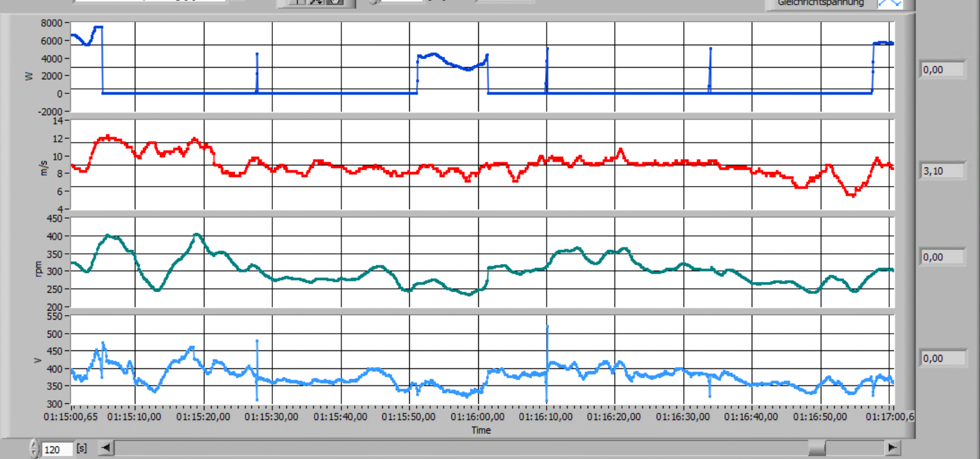980x459 pixels.
Task: Increment the 120 seconds time span stepper
Action: point(35,444)
